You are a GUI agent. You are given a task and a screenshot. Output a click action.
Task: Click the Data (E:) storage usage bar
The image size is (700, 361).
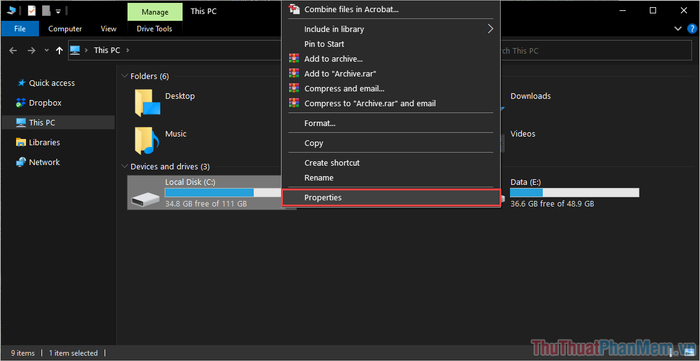coord(575,193)
